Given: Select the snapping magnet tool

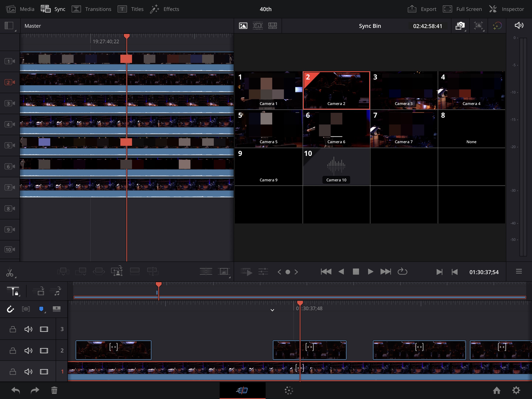Looking at the screenshot, I should [x=10, y=309].
